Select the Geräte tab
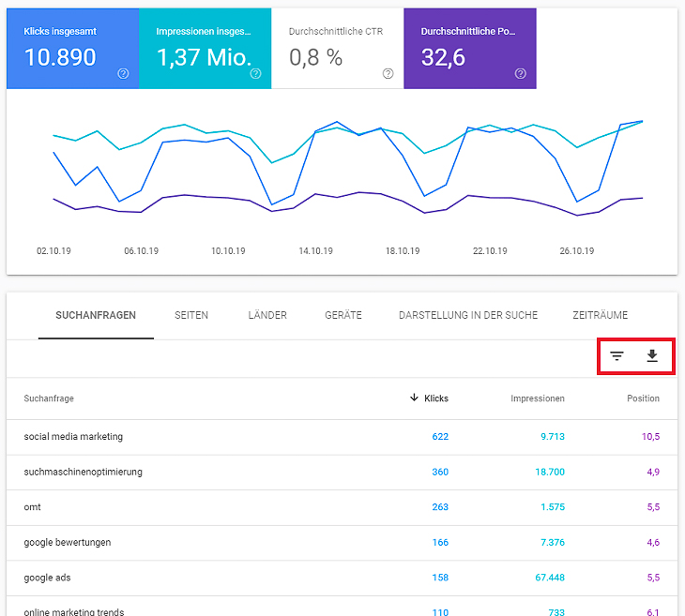 coord(342,316)
